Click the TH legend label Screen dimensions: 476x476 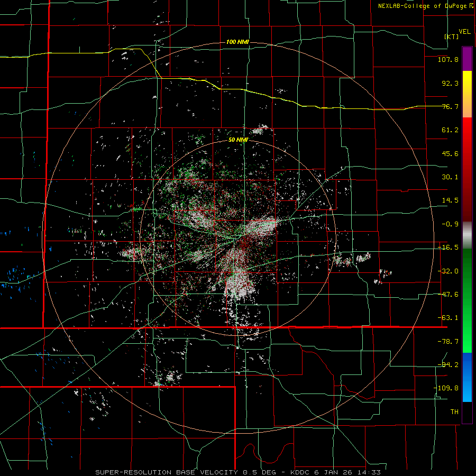(454, 412)
